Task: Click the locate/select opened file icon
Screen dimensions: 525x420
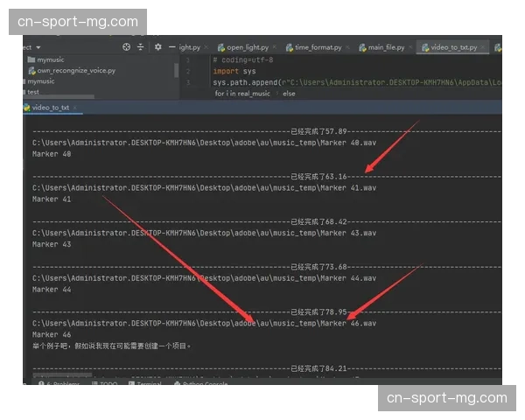Action: click(x=127, y=47)
